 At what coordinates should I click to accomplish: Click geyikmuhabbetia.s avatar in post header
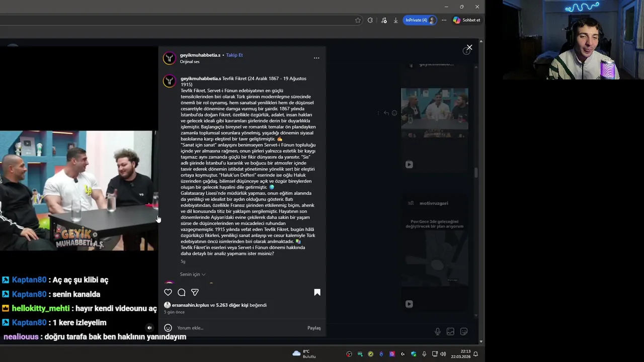(x=170, y=58)
